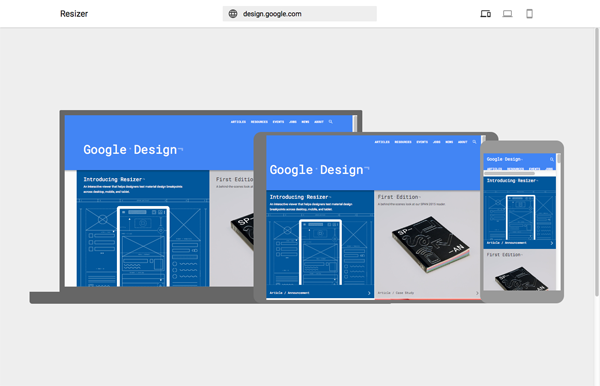The height and width of the screenshot is (386, 600).
Task: Click the Resizer title
Action: 74,14
